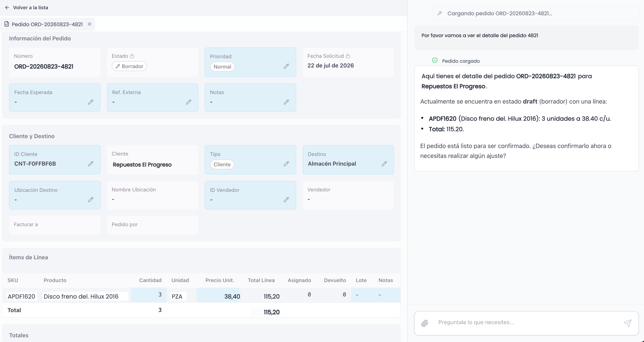Click the paperclip attach icon in chat
644x342 pixels.
(x=425, y=323)
